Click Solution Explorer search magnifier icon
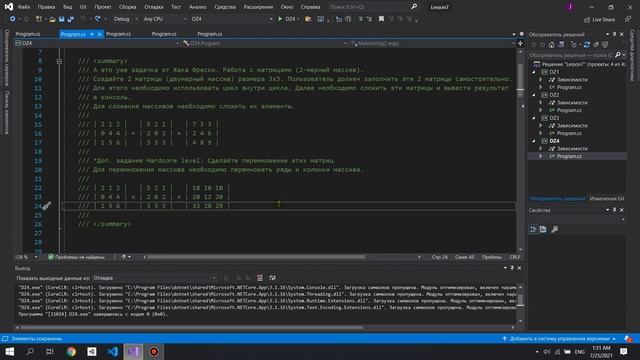Image resolution: width=640 pixels, height=360 pixels. (x=618, y=55)
